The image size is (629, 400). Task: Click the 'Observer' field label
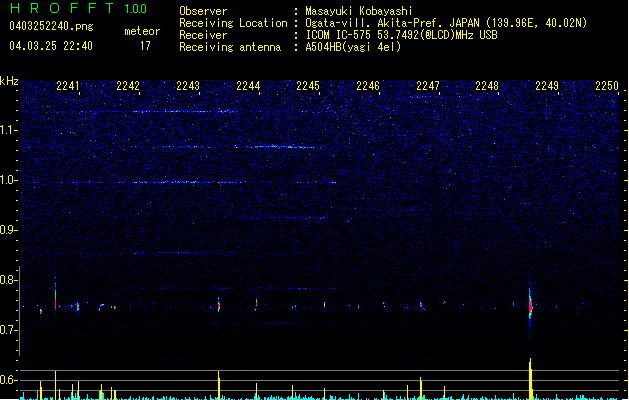203,11
